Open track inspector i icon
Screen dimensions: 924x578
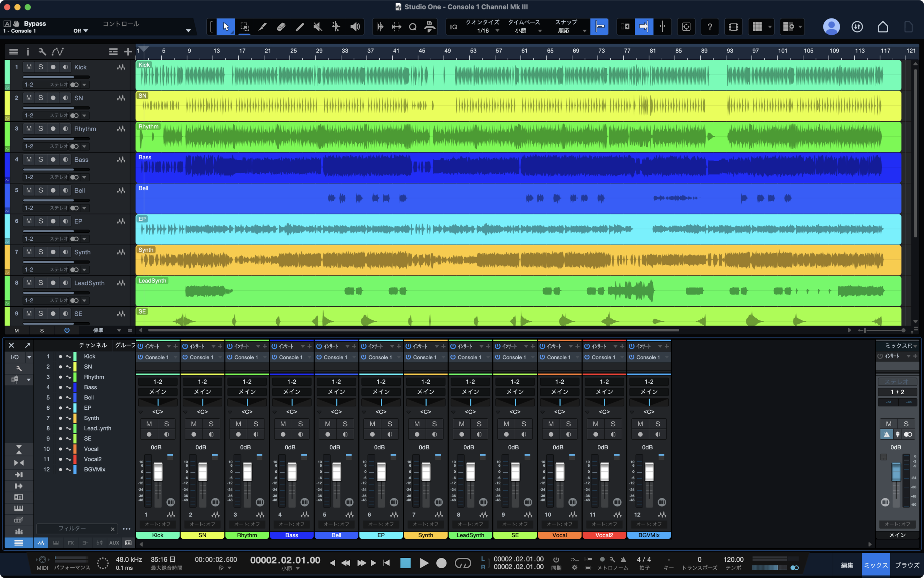pyautogui.click(x=27, y=52)
